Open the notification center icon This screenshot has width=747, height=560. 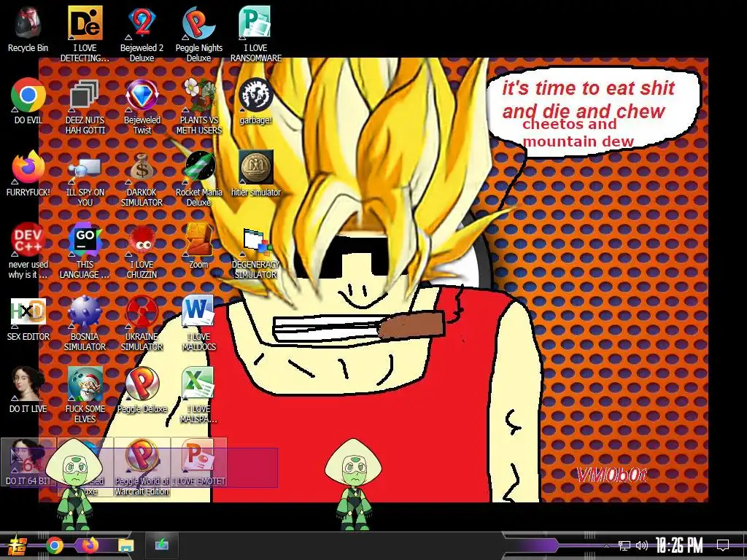pyautogui.click(x=723, y=545)
